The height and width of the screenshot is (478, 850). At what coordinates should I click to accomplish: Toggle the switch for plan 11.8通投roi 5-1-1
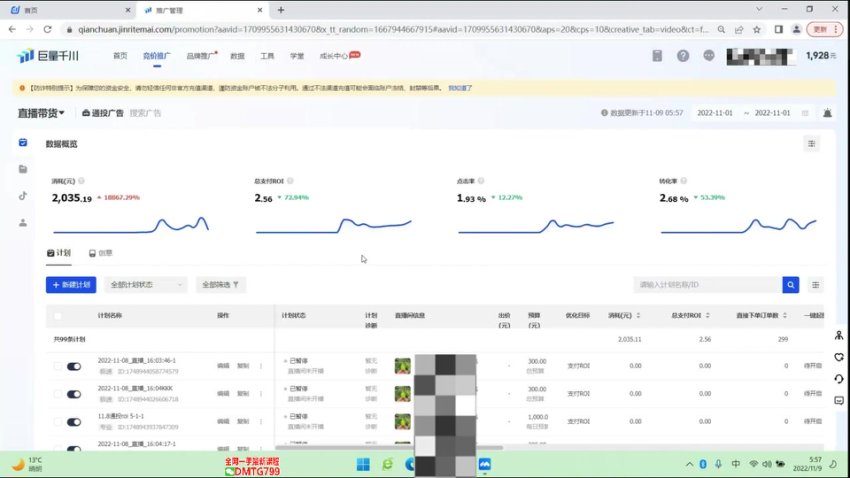(x=74, y=419)
